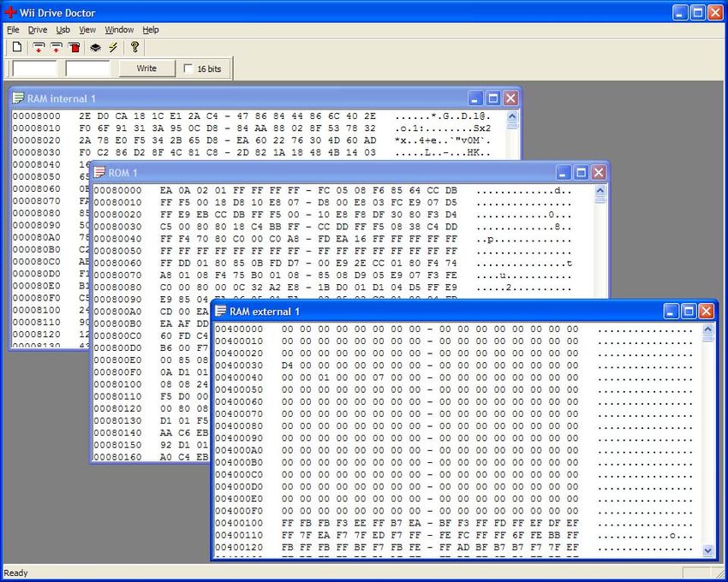This screenshot has width=728, height=582.
Task: Click the ROM 1 title bar
Action: tap(349, 173)
